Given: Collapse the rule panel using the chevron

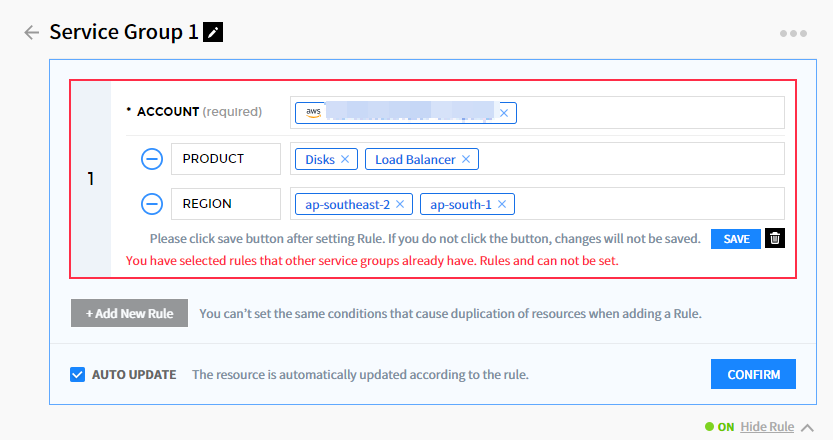Looking at the screenshot, I should pos(808,427).
